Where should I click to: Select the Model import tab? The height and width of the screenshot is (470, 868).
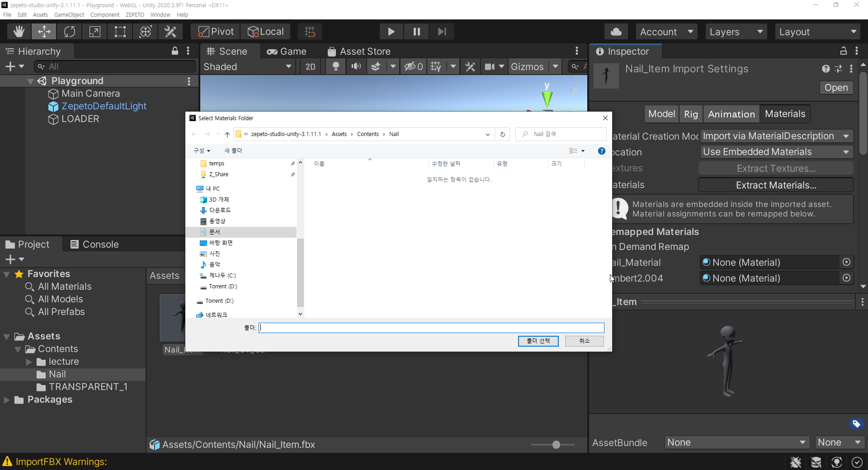tap(661, 114)
